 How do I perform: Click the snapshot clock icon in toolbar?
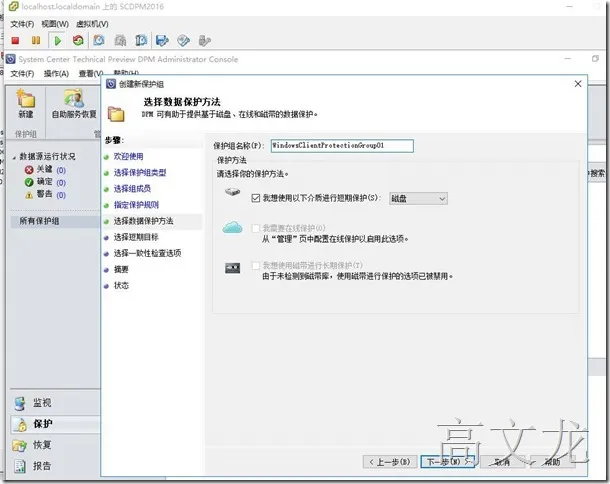coord(99,40)
